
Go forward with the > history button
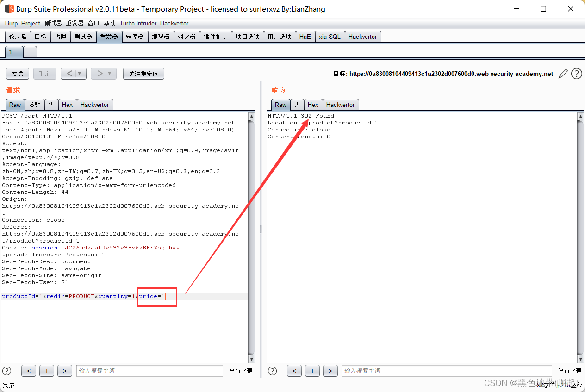99,74
